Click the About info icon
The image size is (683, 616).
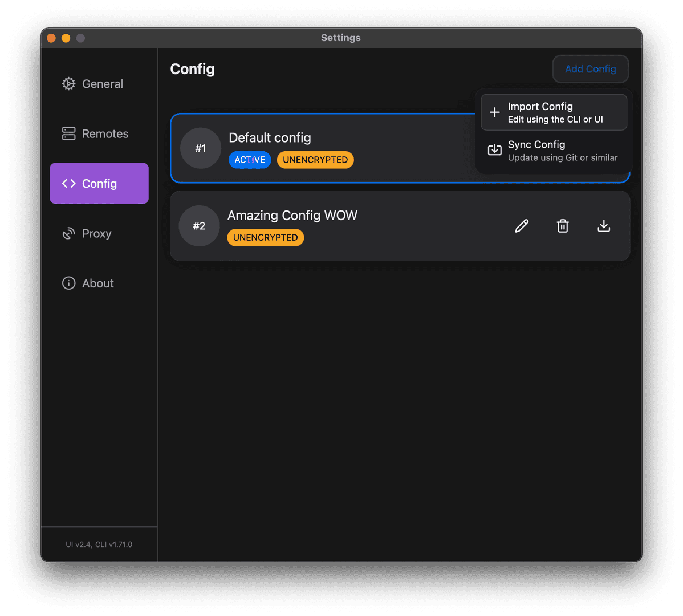click(68, 283)
